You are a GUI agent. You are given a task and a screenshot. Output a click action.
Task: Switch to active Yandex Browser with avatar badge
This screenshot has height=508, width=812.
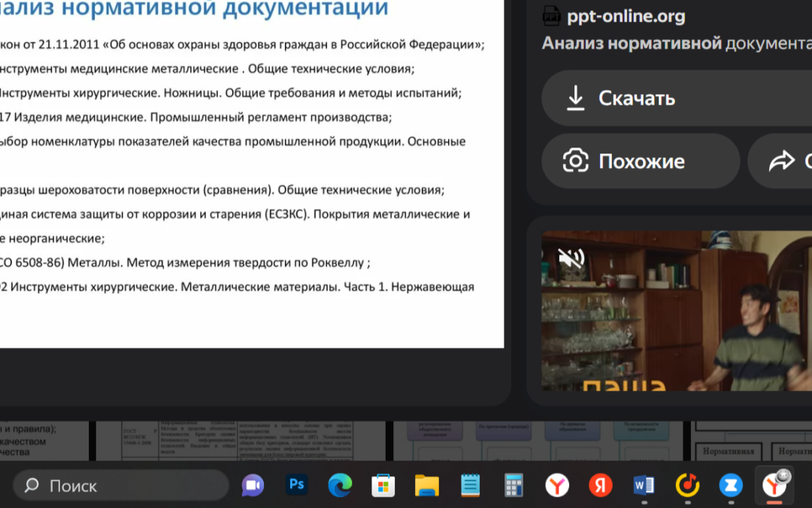click(x=775, y=485)
